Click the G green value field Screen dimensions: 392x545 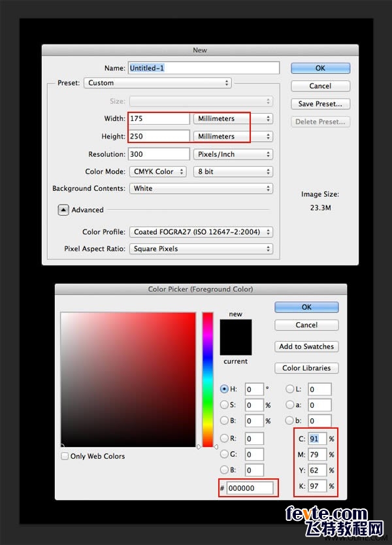254,454
